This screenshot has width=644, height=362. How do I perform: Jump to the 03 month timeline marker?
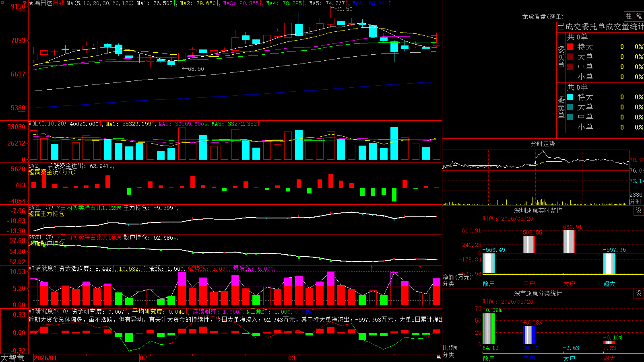pyautogui.click(x=292, y=358)
